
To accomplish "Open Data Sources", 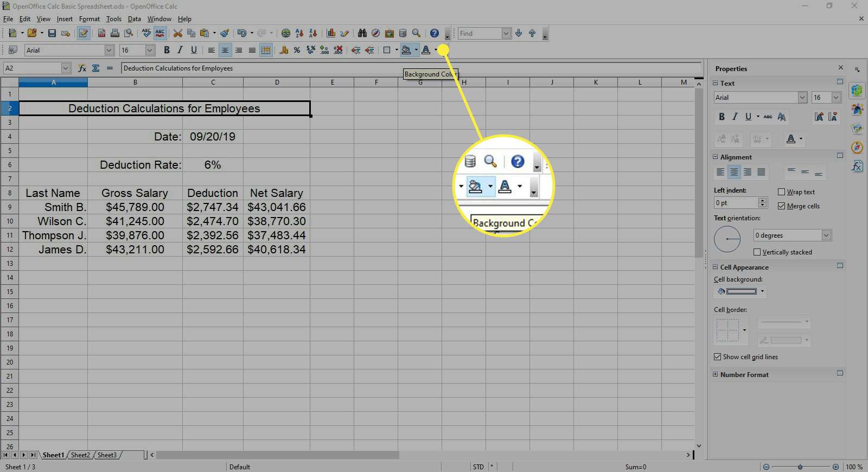I will click(403, 33).
